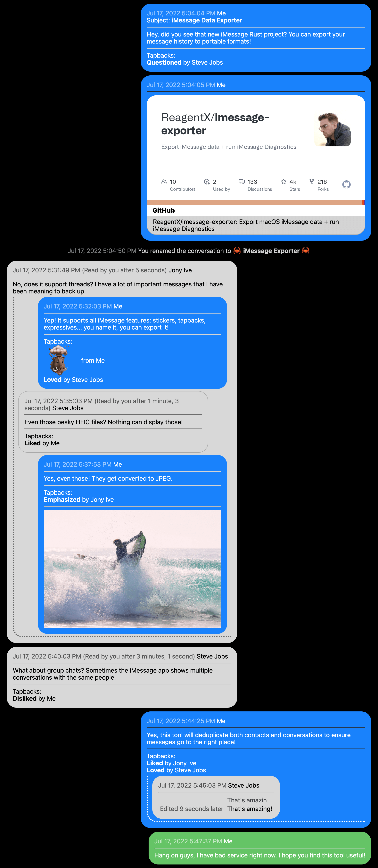Click "Disliked by Me" tapback text

click(34, 699)
